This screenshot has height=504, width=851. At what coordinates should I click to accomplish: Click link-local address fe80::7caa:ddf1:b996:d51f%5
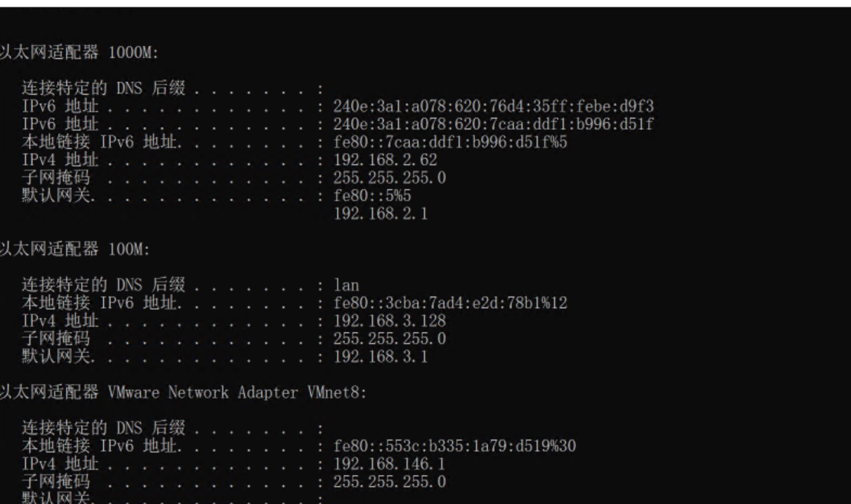[x=450, y=142]
